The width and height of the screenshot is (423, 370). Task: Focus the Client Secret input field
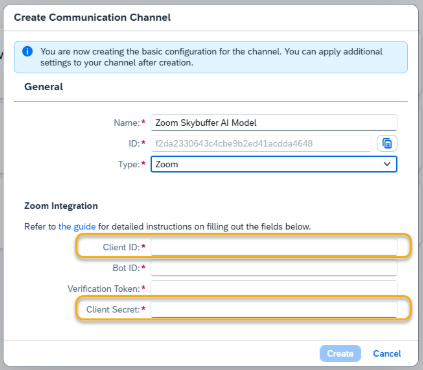pyautogui.click(x=274, y=310)
